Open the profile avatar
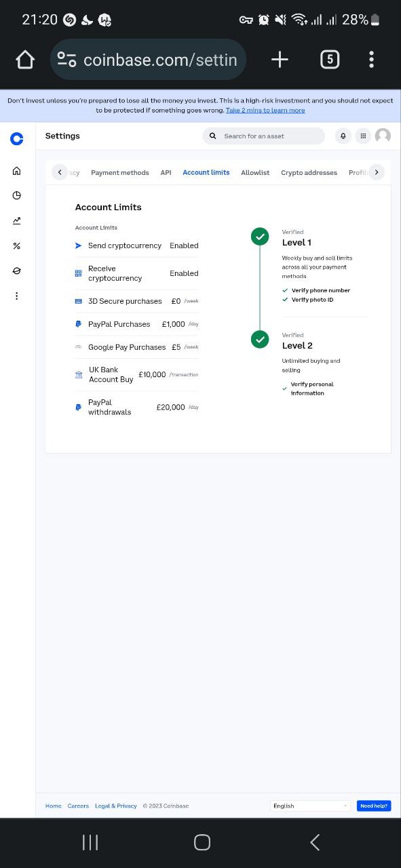 383,136
